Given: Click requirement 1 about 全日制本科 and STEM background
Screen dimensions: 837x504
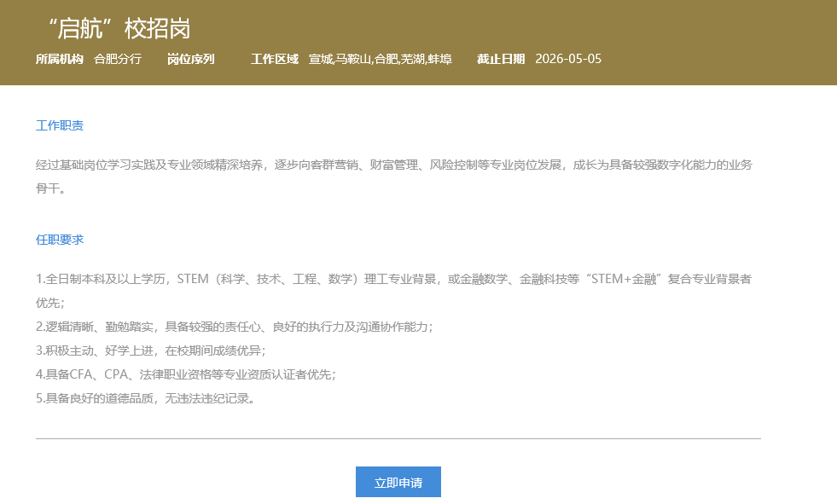Looking at the screenshot, I should tap(393, 279).
